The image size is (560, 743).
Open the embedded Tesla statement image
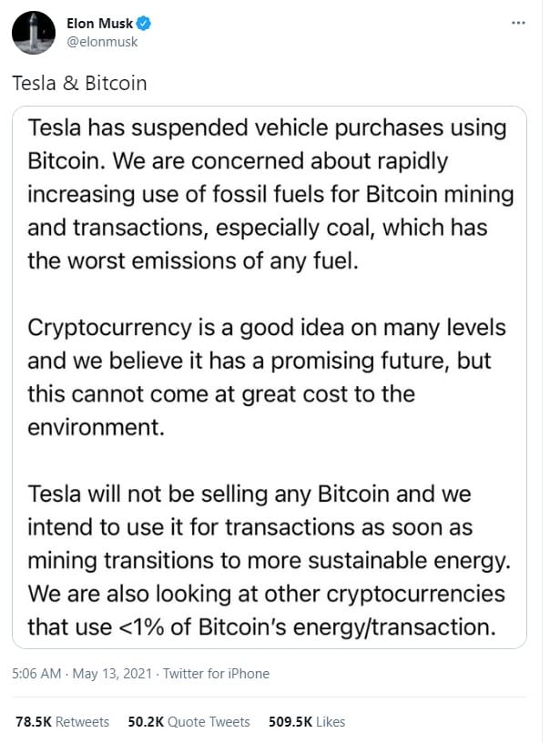coord(270,377)
